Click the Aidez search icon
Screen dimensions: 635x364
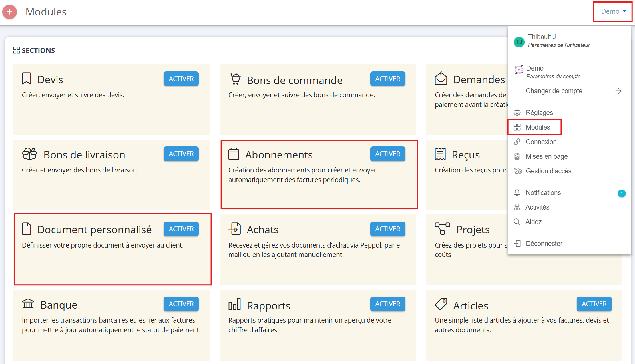[x=517, y=222]
